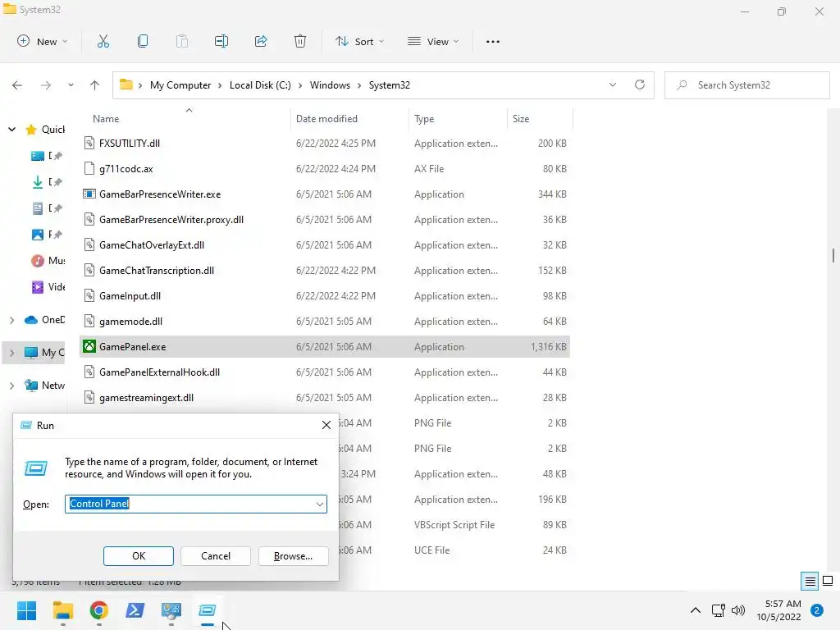
Task: Open recent locations dropdown arrow
Action: [71, 85]
